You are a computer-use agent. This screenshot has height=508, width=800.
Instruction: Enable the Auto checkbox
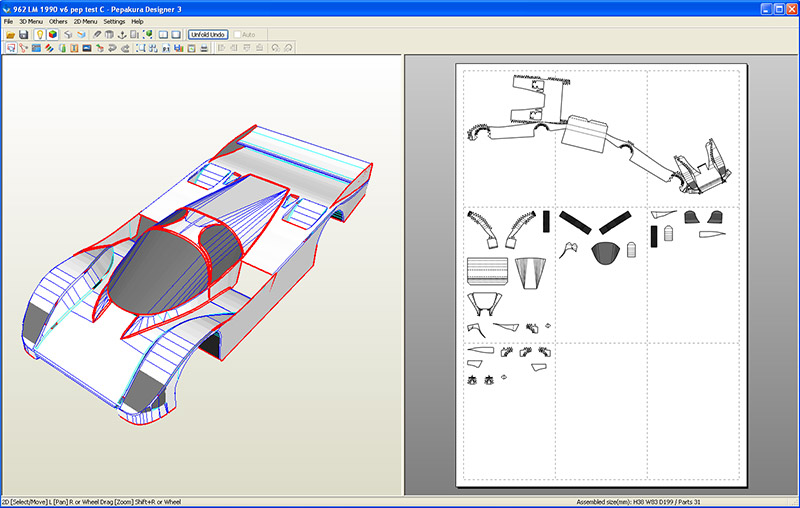[x=238, y=34]
